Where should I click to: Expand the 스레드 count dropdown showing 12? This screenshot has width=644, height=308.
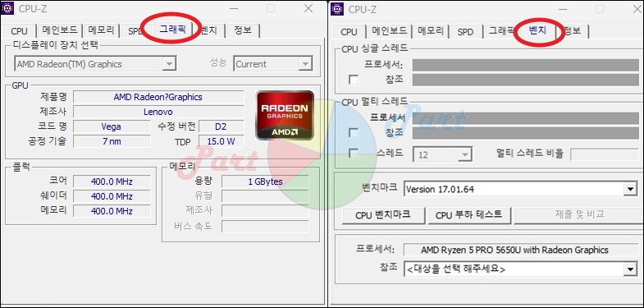(465, 154)
